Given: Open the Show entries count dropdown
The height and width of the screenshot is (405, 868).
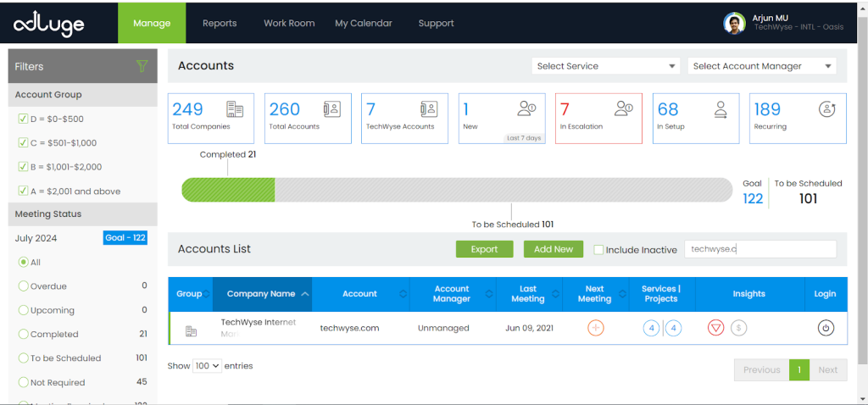Looking at the screenshot, I should [x=206, y=366].
